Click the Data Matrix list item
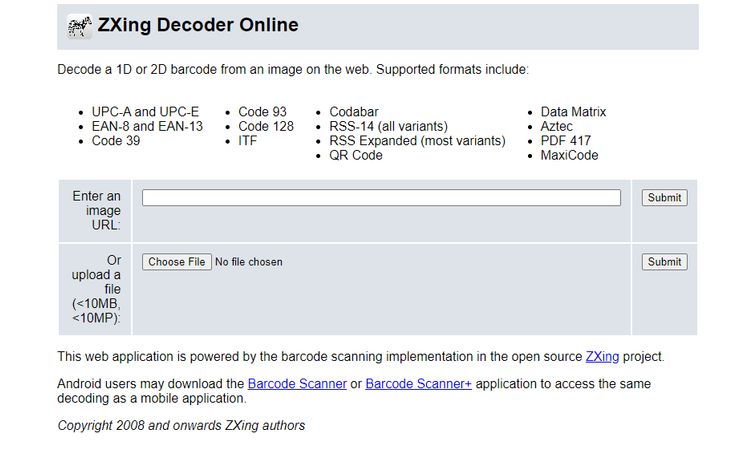 coord(573,112)
